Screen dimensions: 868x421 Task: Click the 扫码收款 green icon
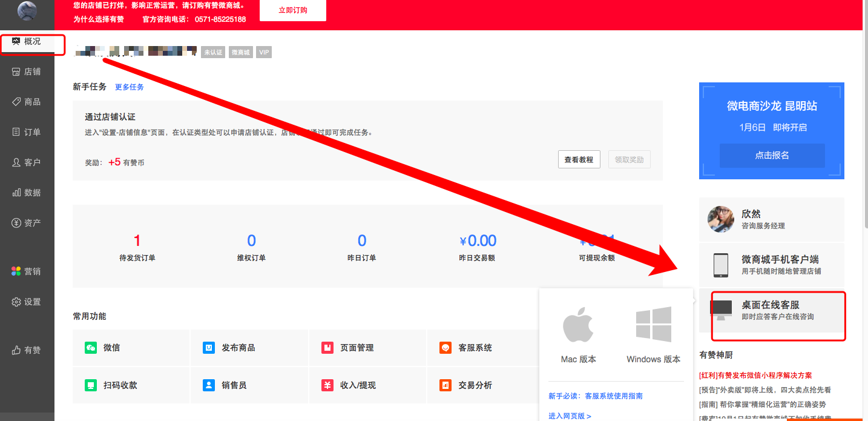point(91,385)
